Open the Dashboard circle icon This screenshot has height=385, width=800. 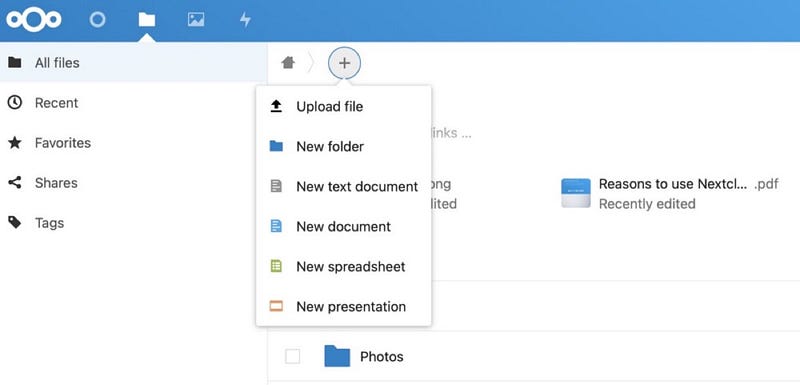point(97,20)
